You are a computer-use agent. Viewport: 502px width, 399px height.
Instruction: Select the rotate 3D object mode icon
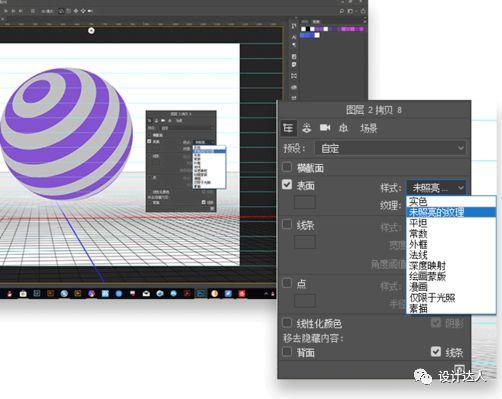pos(61,11)
